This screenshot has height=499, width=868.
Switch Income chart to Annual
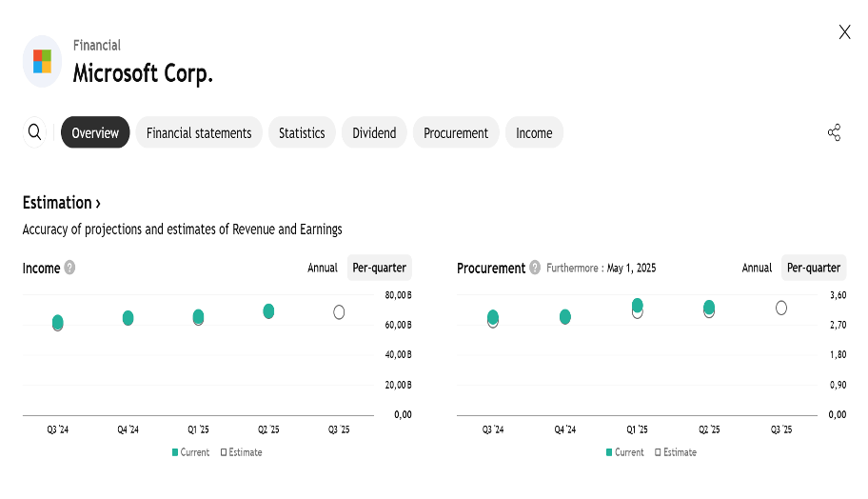point(323,268)
